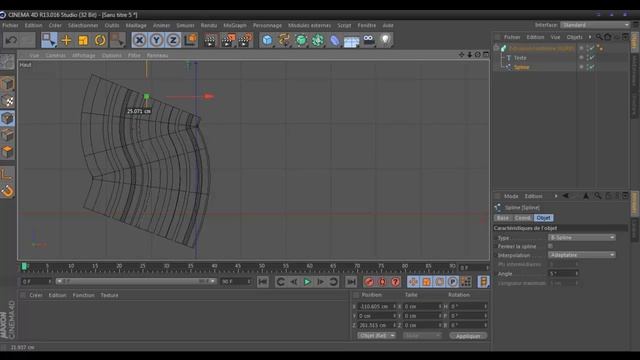Switch to Coord. tab in attributes

coord(522,218)
